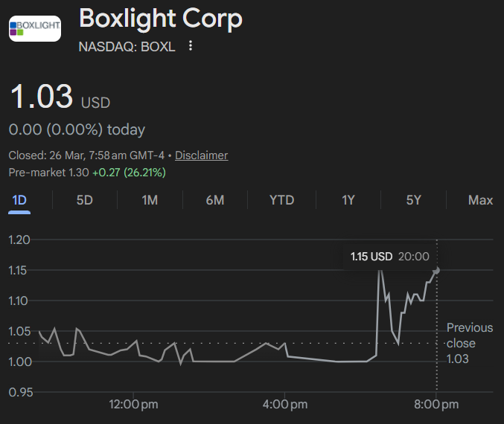View the 5Y price chart

413,200
